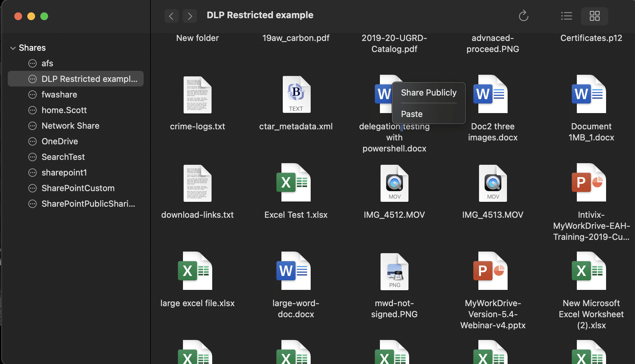Switch to list view
The height and width of the screenshot is (364, 635).
click(566, 16)
